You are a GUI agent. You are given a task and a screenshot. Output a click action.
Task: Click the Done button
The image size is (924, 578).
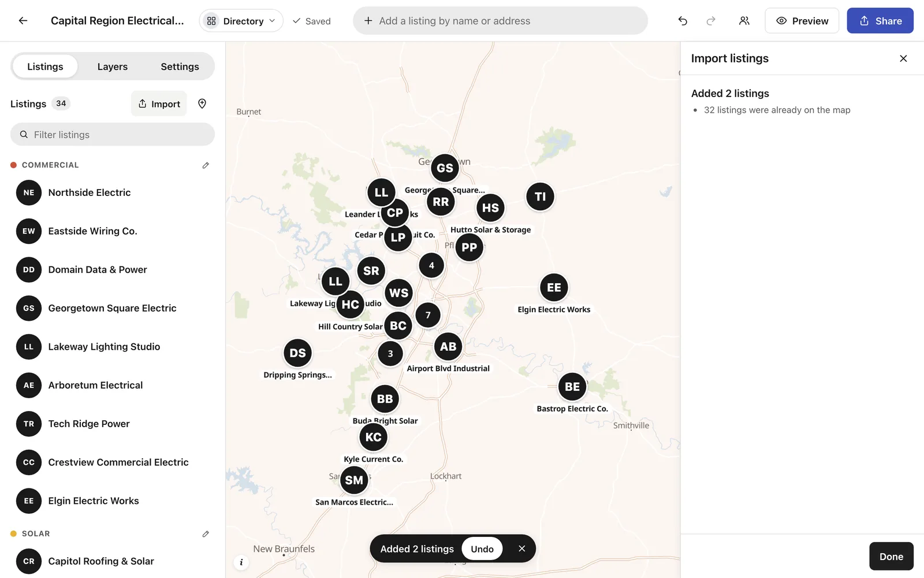click(x=891, y=556)
